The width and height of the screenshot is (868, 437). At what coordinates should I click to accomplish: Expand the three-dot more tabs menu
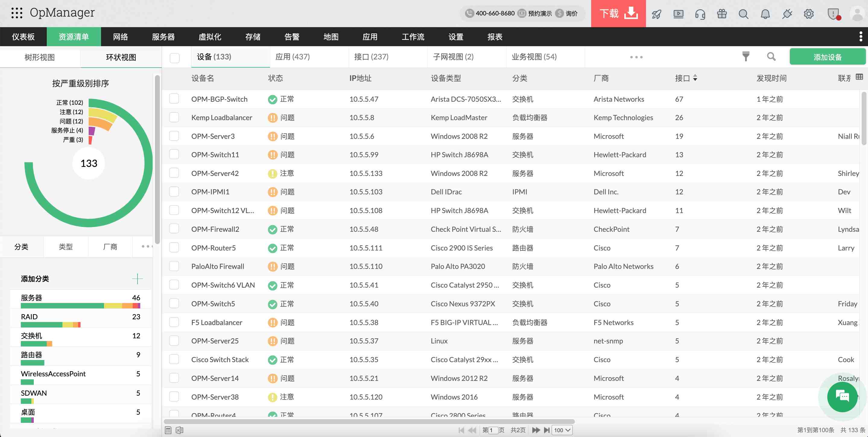[636, 57]
